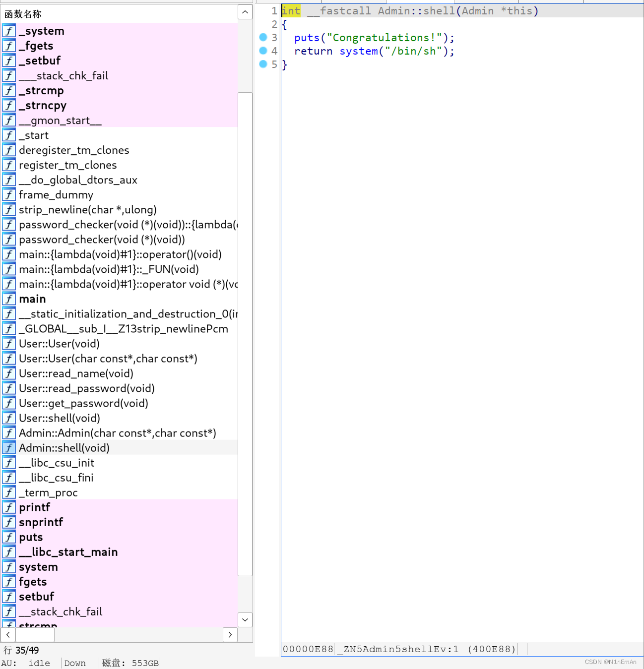Click the User::shell(void) function icon
644x669 pixels.
coord(9,418)
